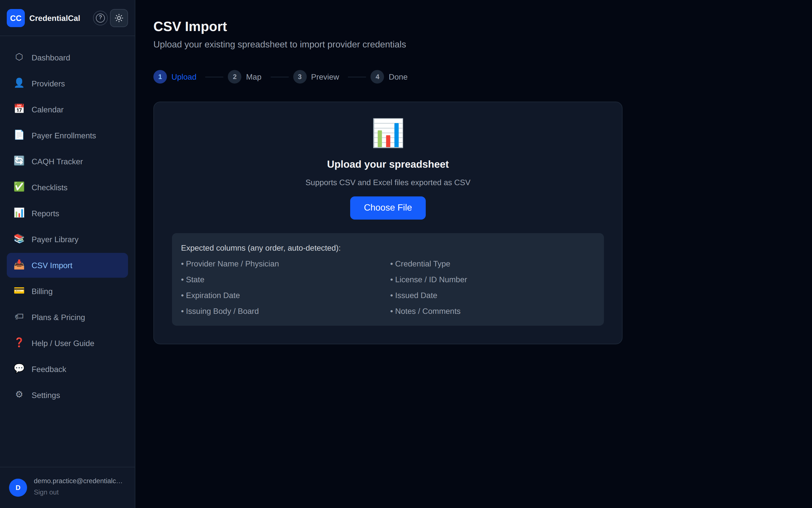Click the Settings gear icon
Screen dimensions: 812x508
[x=19, y=395]
